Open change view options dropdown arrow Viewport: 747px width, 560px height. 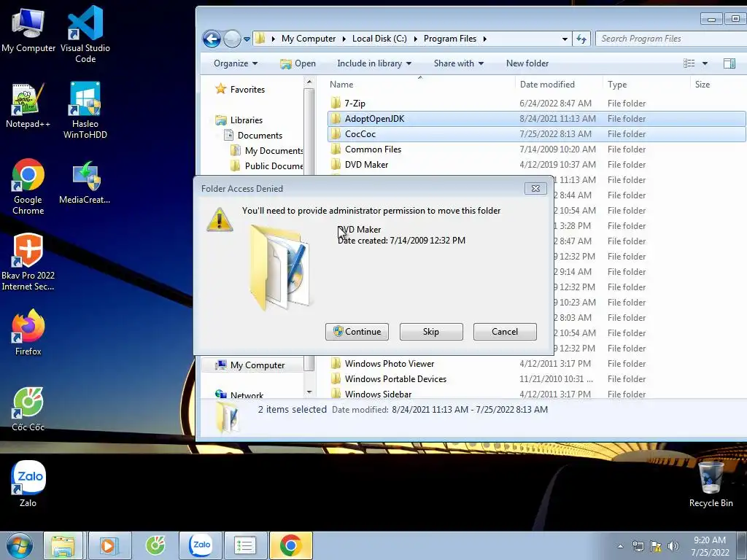705,63
